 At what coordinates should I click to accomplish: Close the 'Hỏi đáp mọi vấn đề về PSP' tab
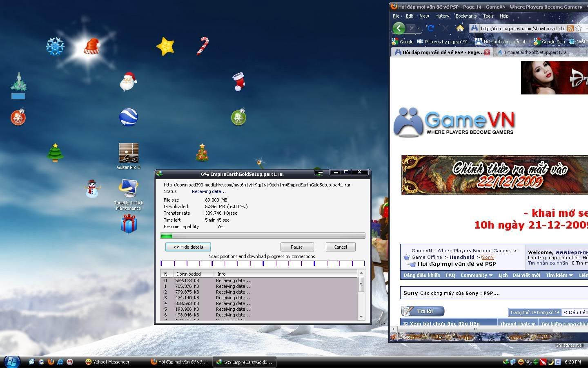[x=487, y=52]
